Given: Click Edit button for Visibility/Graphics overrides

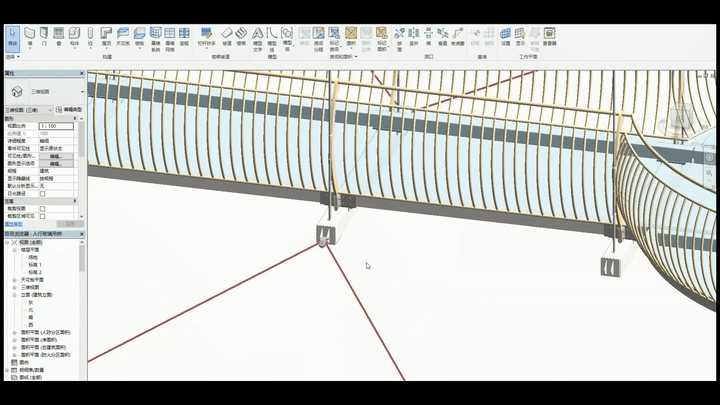Looking at the screenshot, I should tap(56, 156).
